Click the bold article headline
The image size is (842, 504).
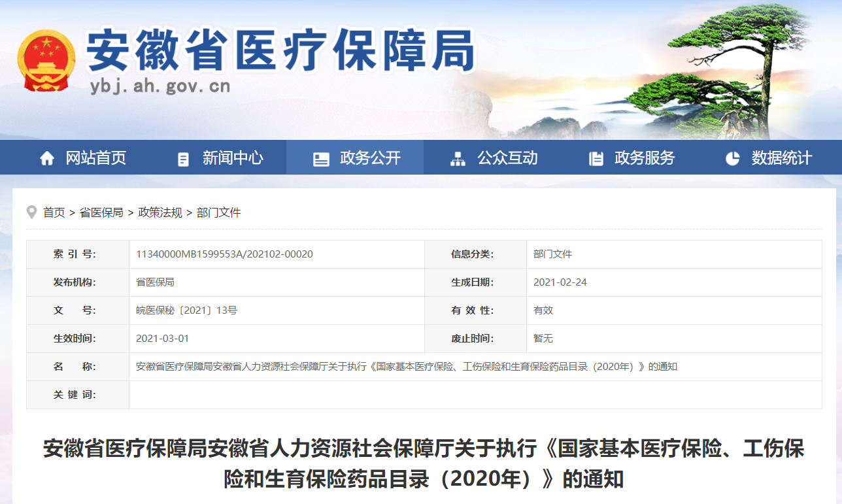pyautogui.click(x=424, y=463)
